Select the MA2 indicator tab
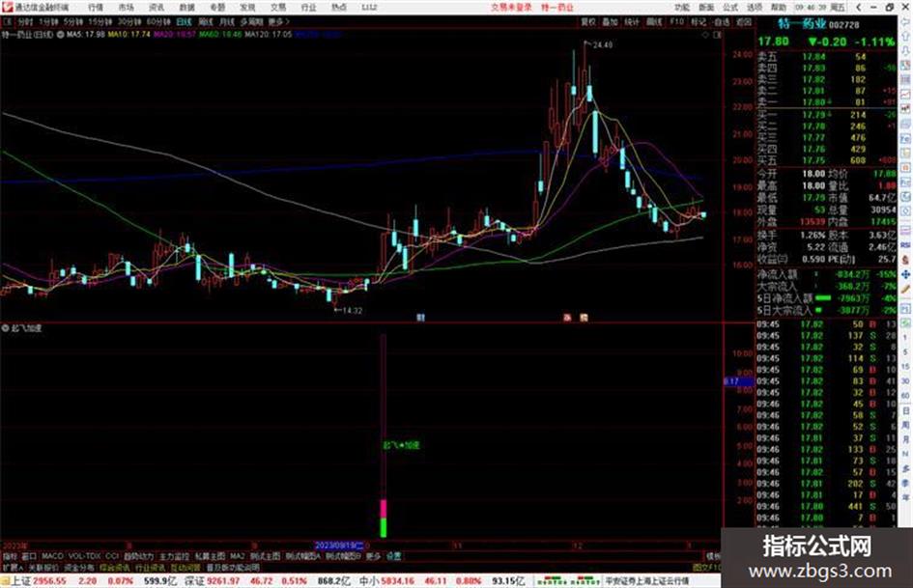This screenshot has height=588, width=913. pyautogui.click(x=237, y=556)
